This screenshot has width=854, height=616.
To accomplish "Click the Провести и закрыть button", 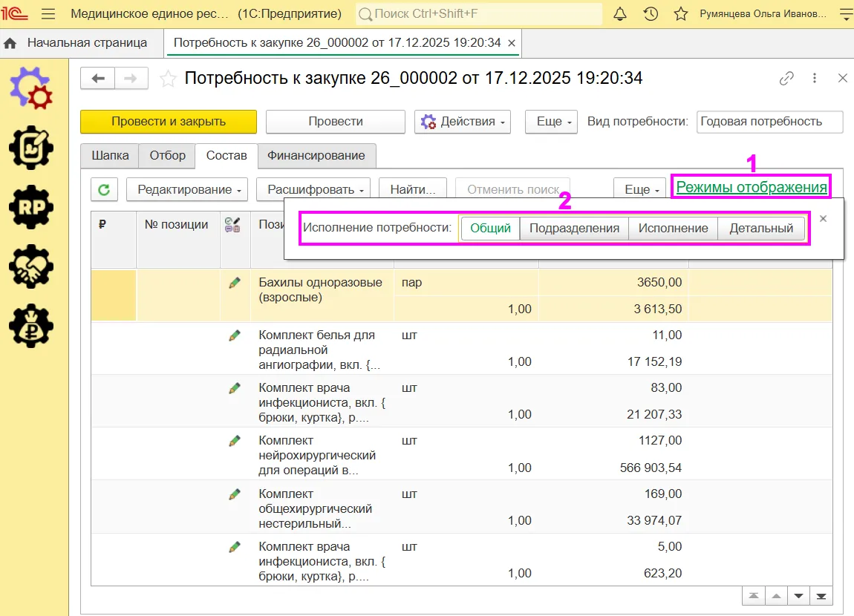I will coord(169,122).
